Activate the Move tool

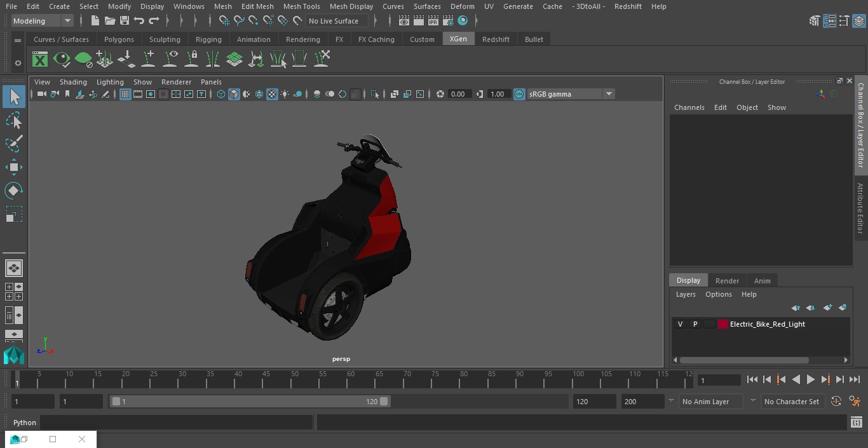tap(14, 167)
